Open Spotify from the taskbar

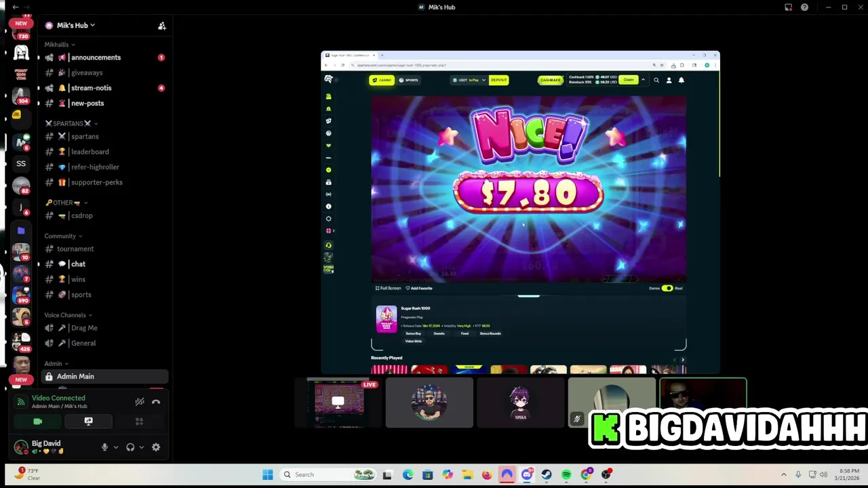pyautogui.click(x=566, y=474)
